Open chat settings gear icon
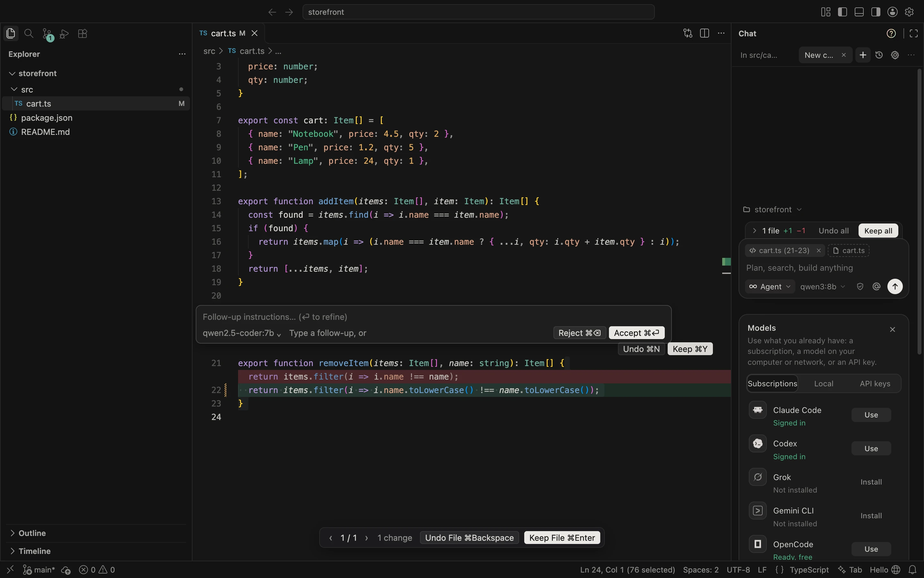 [894, 55]
